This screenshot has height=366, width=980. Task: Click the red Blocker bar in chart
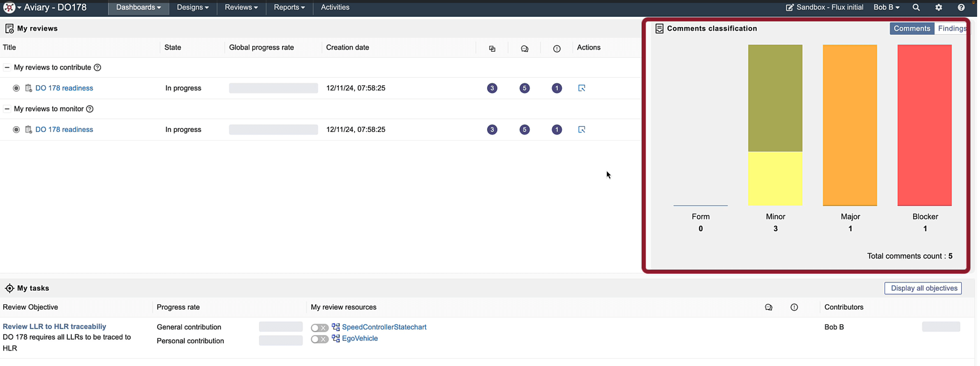click(x=924, y=125)
